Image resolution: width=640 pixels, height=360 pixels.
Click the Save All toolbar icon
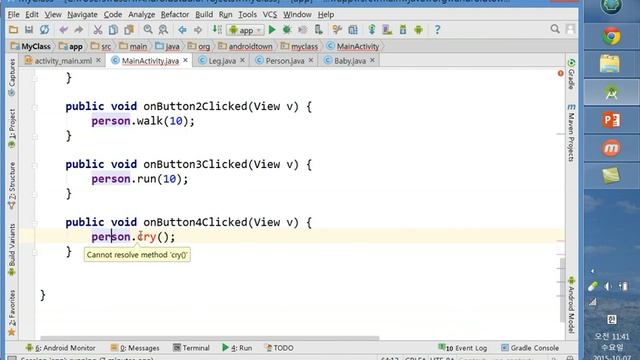pos(29,30)
